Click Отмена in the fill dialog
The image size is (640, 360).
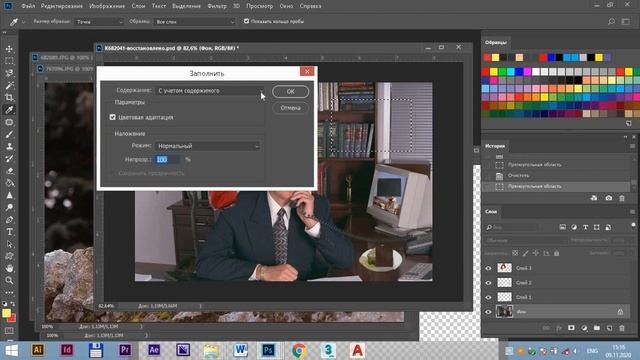[x=291, y=108]
